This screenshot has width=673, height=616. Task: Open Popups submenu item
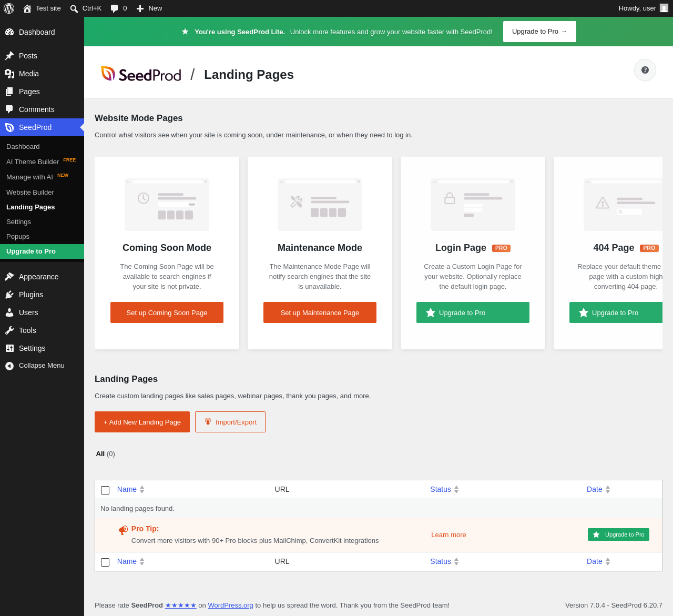pyautogui.click(x=42, y=236)
